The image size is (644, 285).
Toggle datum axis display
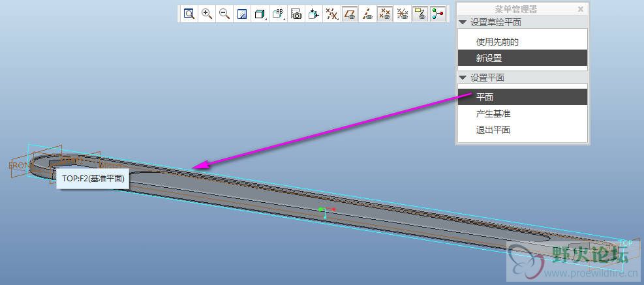pyautogui.click(x=367, y=14)
